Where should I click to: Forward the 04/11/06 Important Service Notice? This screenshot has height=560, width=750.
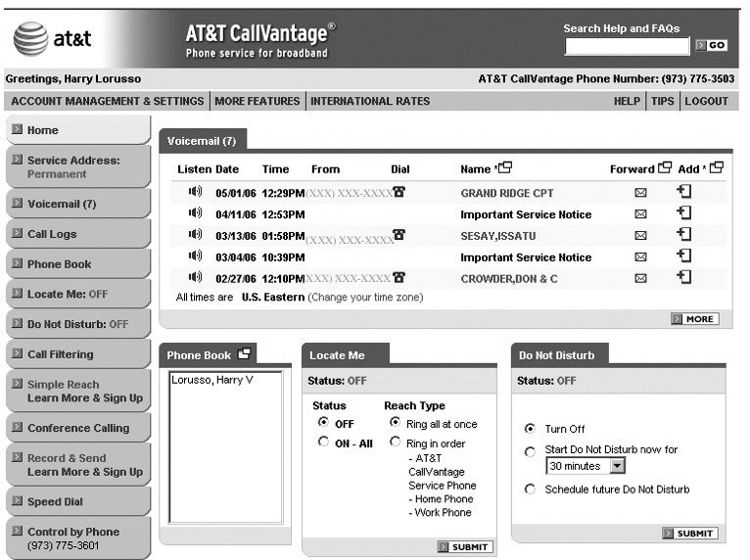coord(640,214)
